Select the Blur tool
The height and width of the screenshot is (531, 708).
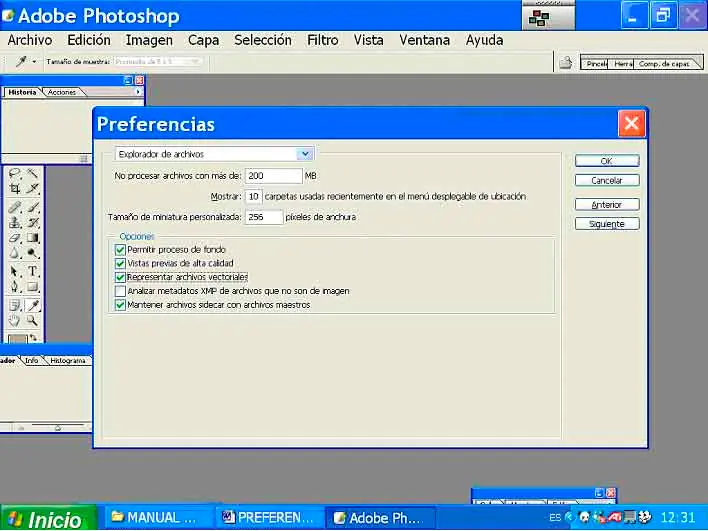pyautogui.click(x=14, y=253)
